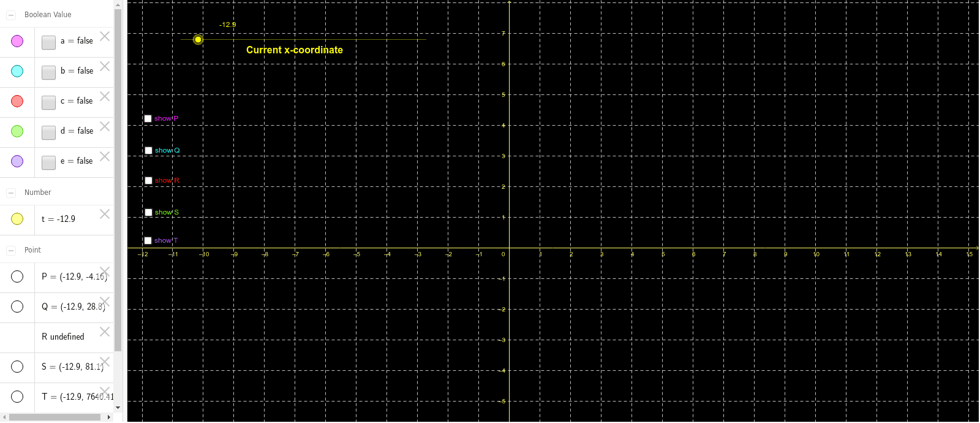Select the R undefined entry
The height and width of the screenshot is (423, 980).
click(63, 337)
